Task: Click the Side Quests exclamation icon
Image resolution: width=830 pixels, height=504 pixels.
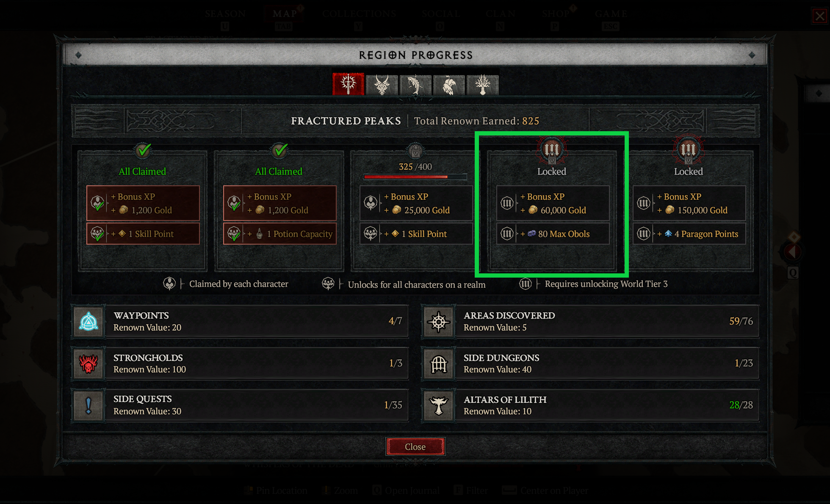Action: [89, 405]
